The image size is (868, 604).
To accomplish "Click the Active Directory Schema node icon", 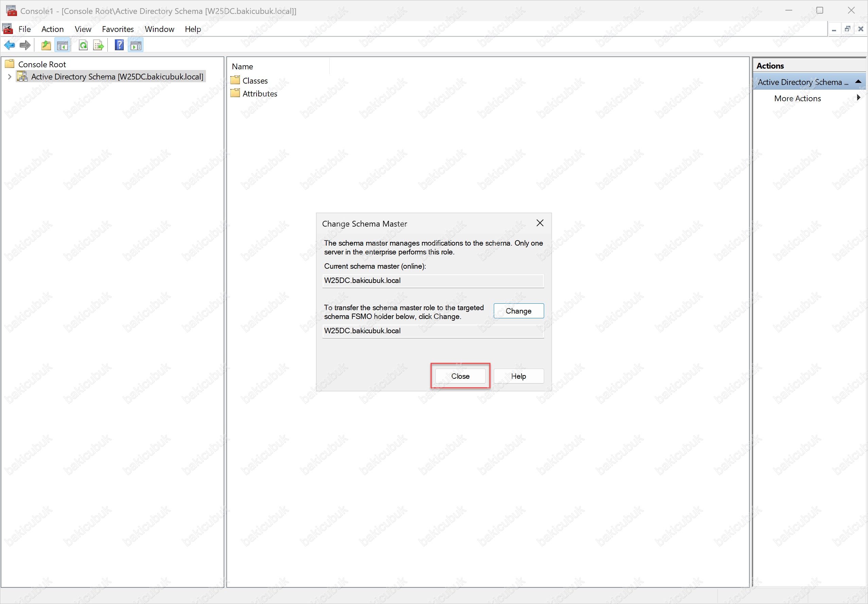I will pyautogui.click(x=22, y=76).
